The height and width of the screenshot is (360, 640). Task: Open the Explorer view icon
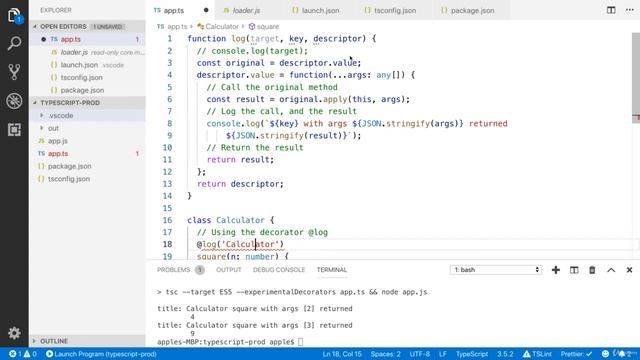click(x=14, y=15)
